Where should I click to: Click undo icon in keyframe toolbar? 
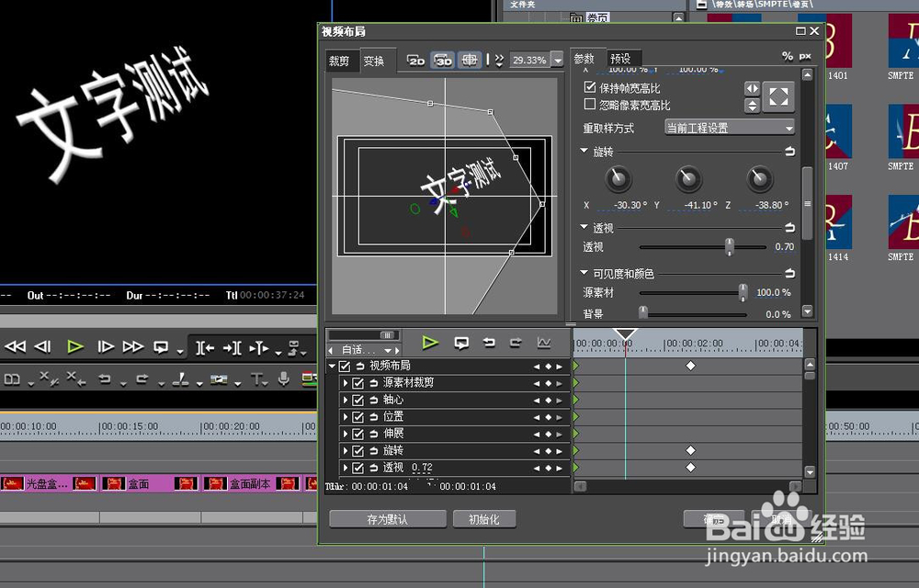(x=488, y=343)
